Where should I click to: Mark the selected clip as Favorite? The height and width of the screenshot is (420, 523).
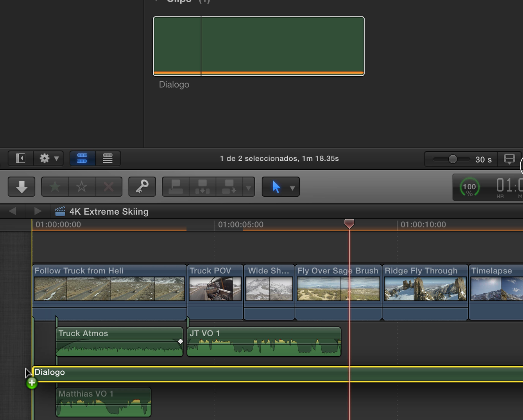pyautogui.click(x=54, y=187)
